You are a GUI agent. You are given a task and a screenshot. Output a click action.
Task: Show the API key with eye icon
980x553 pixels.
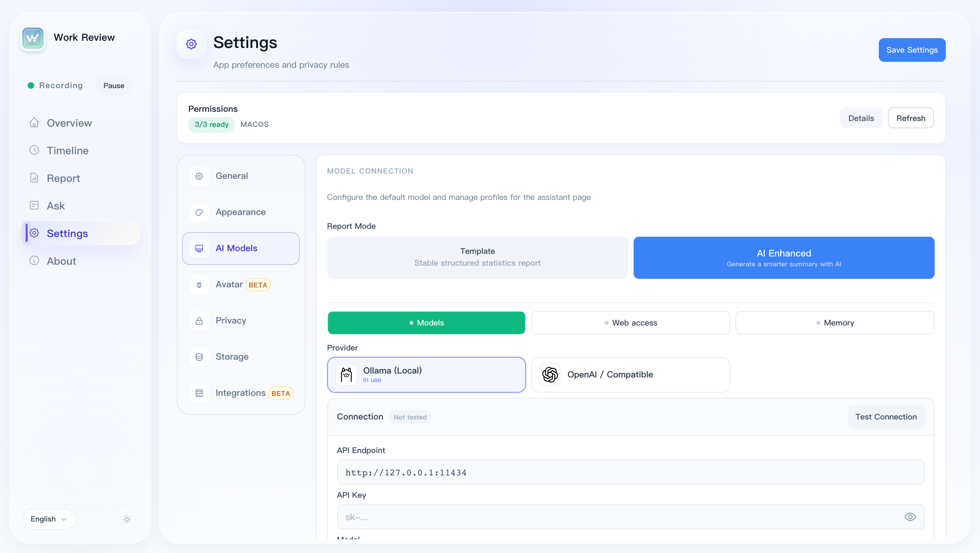point(910,517)
